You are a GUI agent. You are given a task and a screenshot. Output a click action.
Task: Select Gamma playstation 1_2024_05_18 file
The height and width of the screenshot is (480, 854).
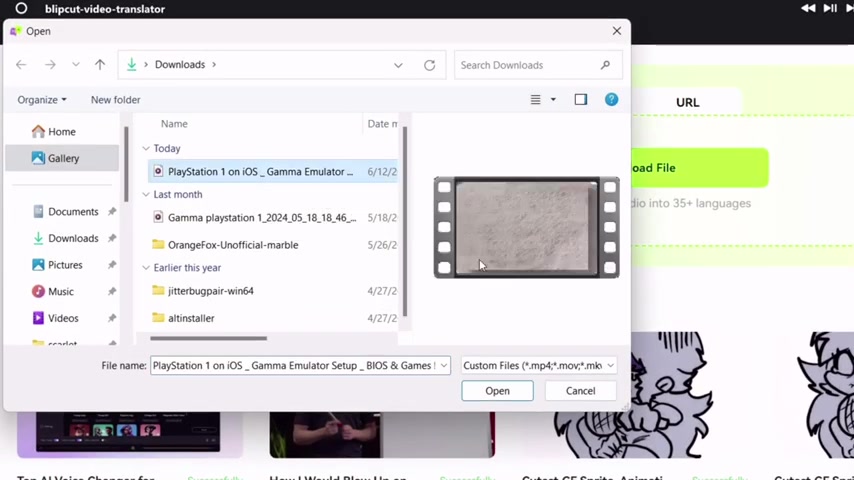273,218
